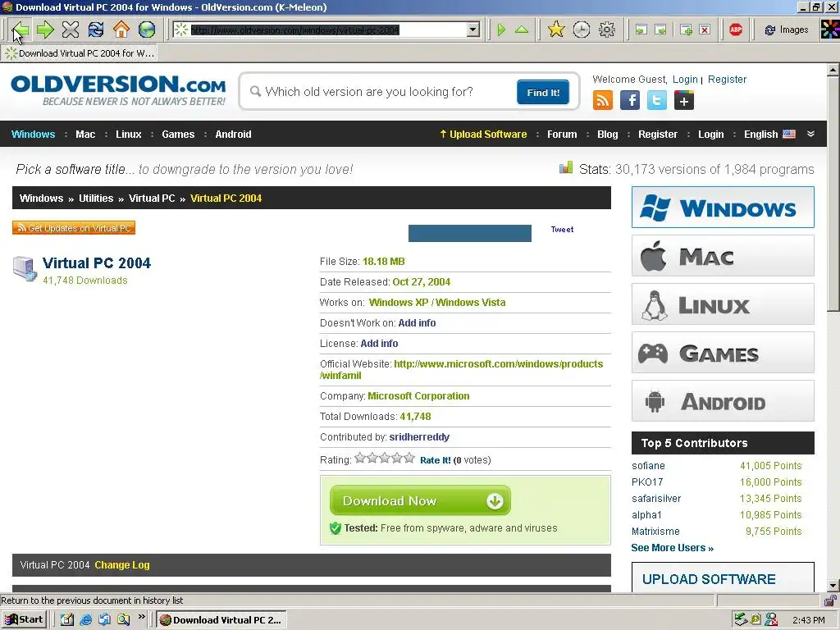Open a new tab with plus icon

[x=687, y=30]
